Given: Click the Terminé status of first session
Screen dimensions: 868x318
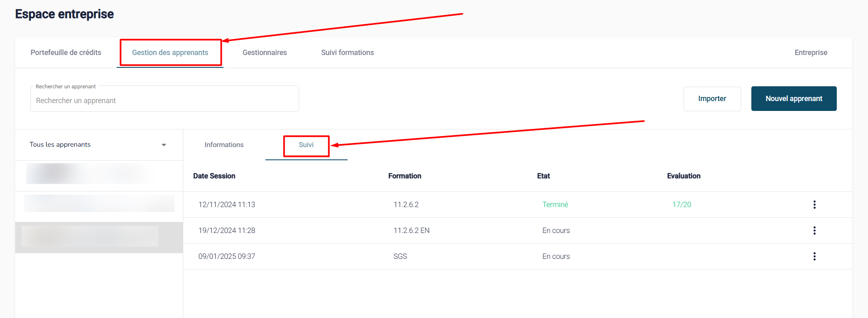Looking at the screenshot, I should tap(555, 205).
